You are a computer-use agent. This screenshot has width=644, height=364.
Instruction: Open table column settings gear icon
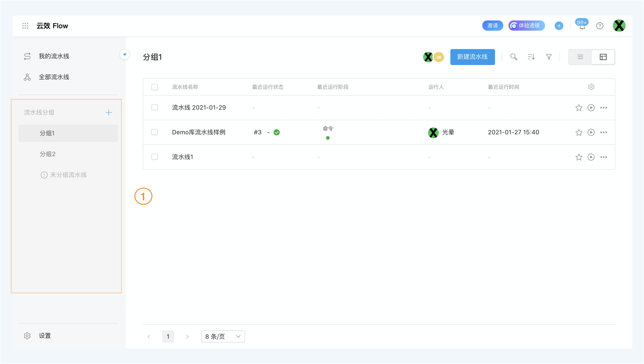(591, 87)
